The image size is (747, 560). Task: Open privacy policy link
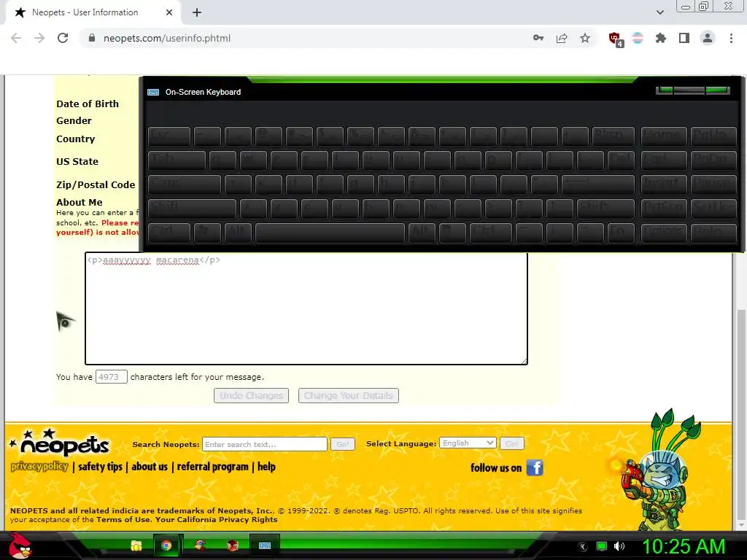coord(39,466)
